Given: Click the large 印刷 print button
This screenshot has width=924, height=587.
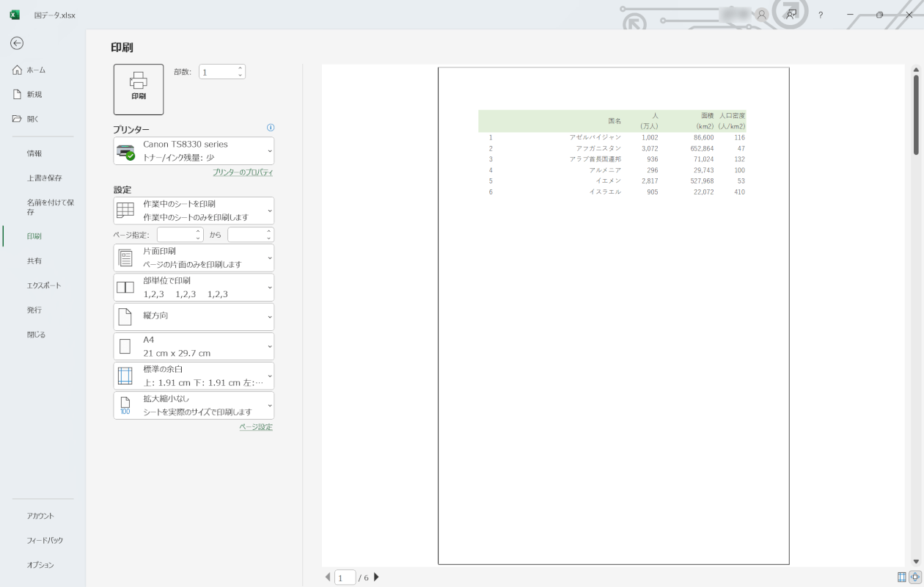Looking at the screenshot, I should [x=139, y=89].
